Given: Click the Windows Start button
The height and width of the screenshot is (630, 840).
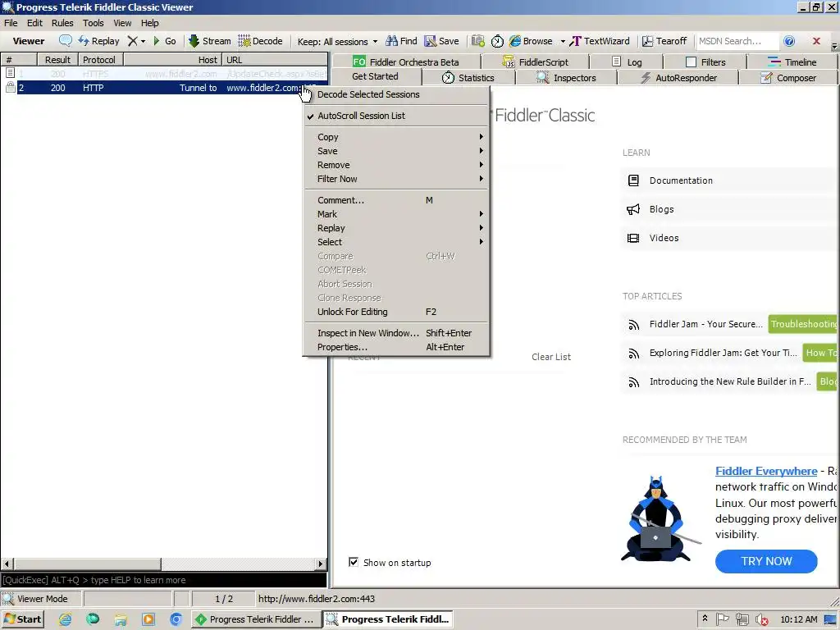Looking at the screenshot, I should [23, 619].
